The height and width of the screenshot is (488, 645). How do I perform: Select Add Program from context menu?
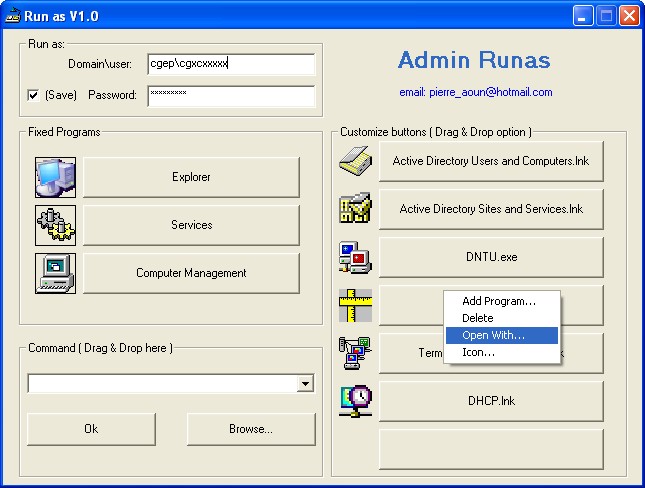click(x=499, y=301)
